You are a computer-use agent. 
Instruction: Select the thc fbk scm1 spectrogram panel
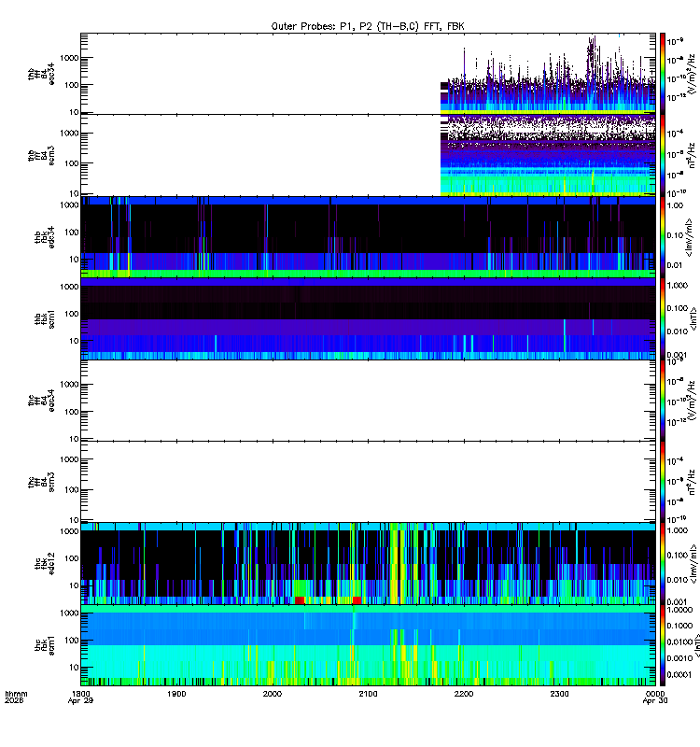click(368, 645)
